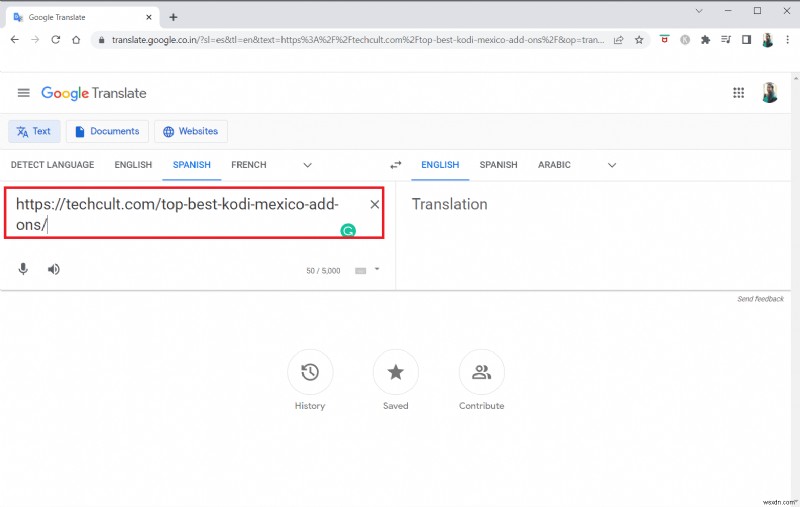Click the Grammarly icon in text box

coord(348,231)
